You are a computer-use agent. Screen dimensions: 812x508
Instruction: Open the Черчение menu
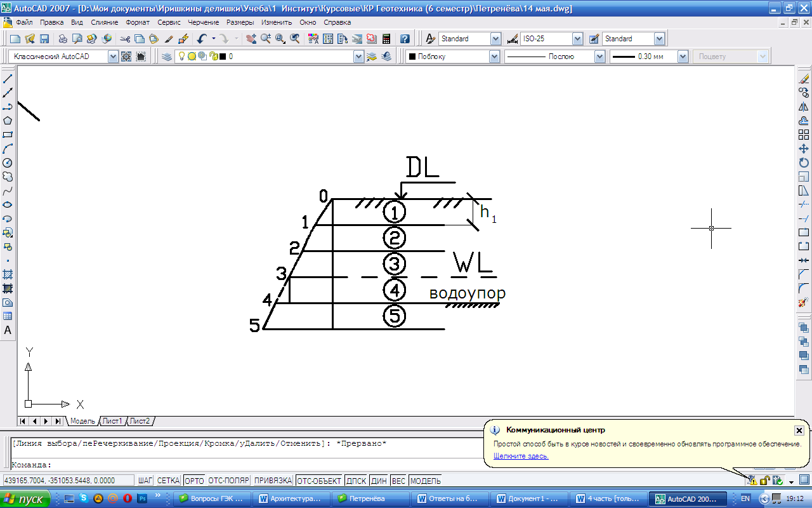[x=203, y=22]
